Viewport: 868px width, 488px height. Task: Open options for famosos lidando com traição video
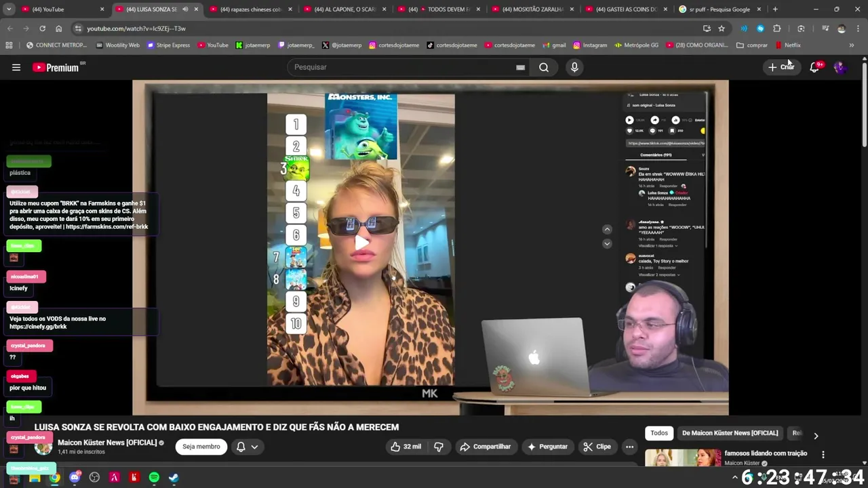[823, 455]
